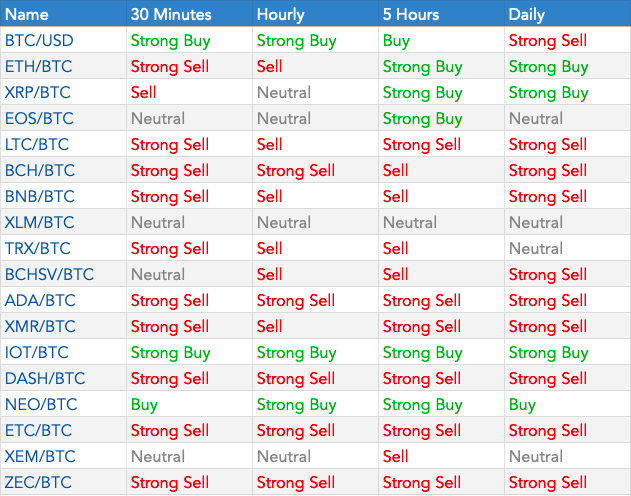Click the XRP/BTC name link
This screenshot has height=496, width=631.
[37, 93]
